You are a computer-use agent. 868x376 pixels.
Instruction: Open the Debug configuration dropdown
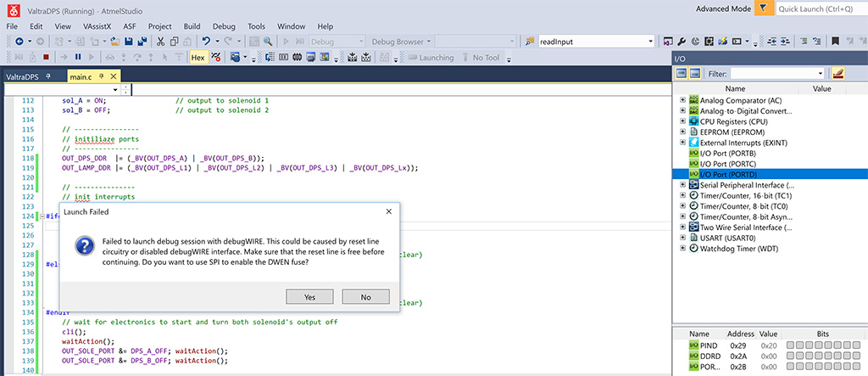click(361, 41)
